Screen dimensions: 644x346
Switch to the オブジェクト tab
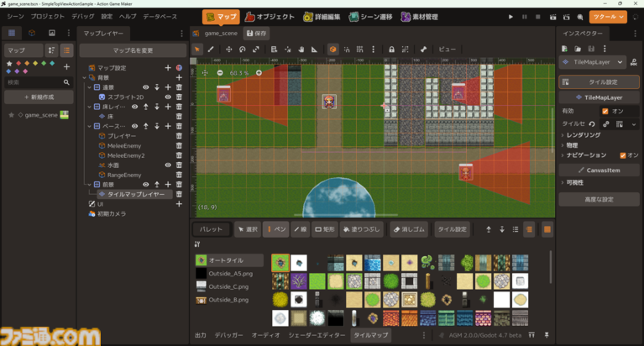[x=270, y=17]
